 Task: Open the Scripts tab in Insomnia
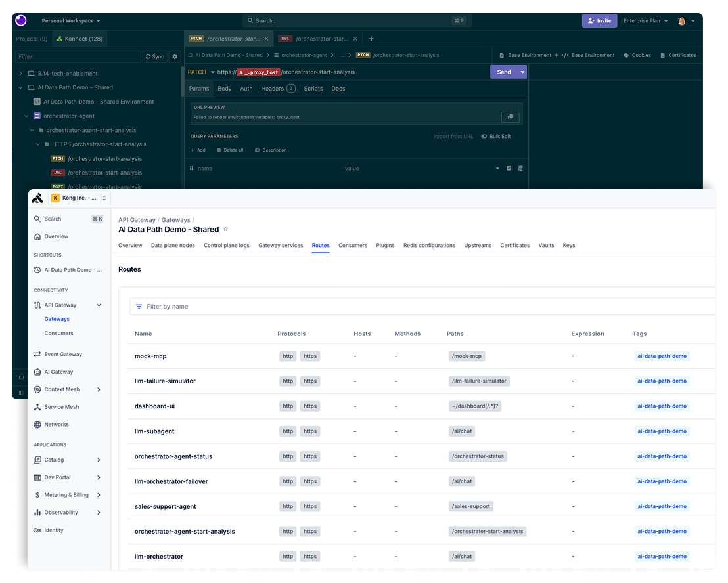(x=313, y=89)
